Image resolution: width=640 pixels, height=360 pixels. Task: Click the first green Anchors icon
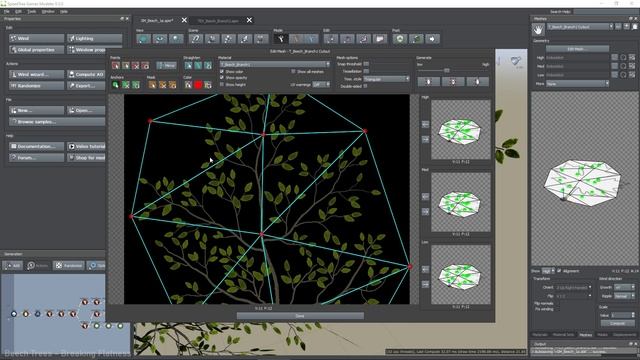(x=116, y=85)
